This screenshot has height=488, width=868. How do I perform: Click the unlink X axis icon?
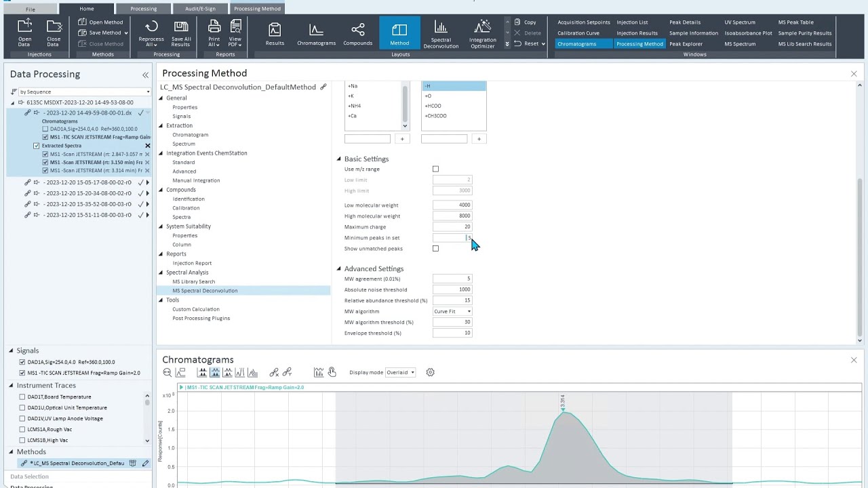[274, 372]
